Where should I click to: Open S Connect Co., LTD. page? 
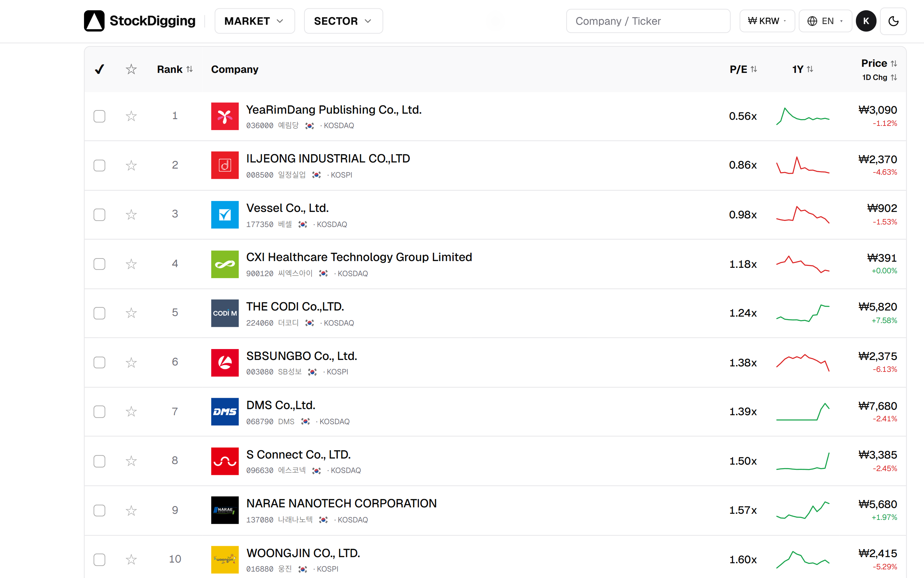click(x=298, y=454)
